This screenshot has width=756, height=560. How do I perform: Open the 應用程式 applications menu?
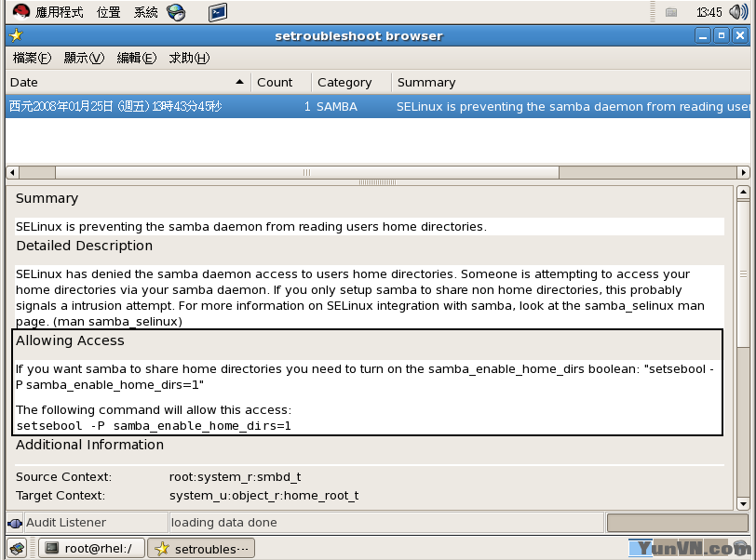[x=59, y=12]
